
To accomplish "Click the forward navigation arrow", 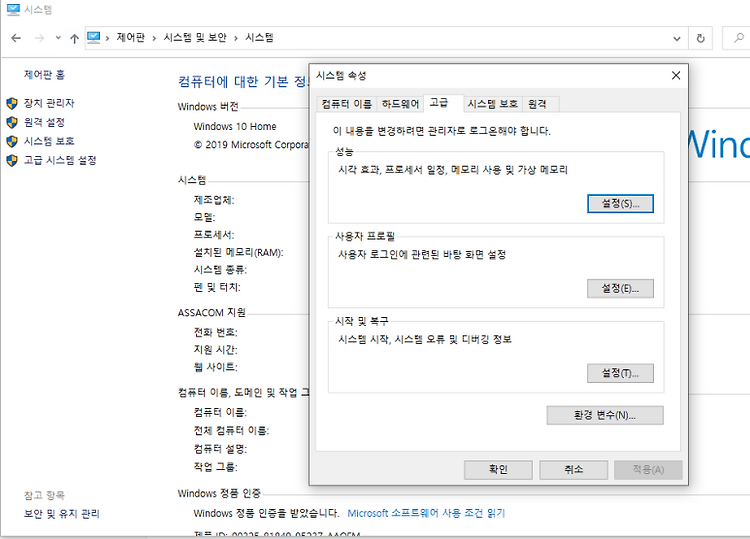I will [39, 38].
